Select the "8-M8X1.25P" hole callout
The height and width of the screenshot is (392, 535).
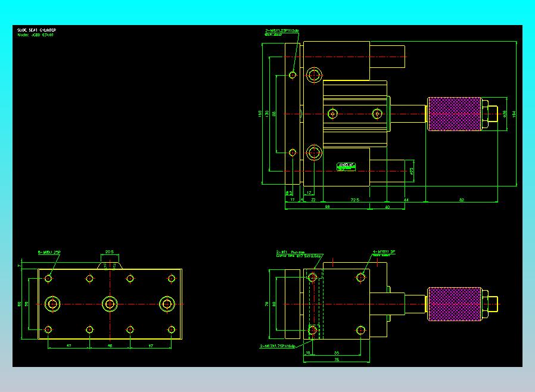49,253
